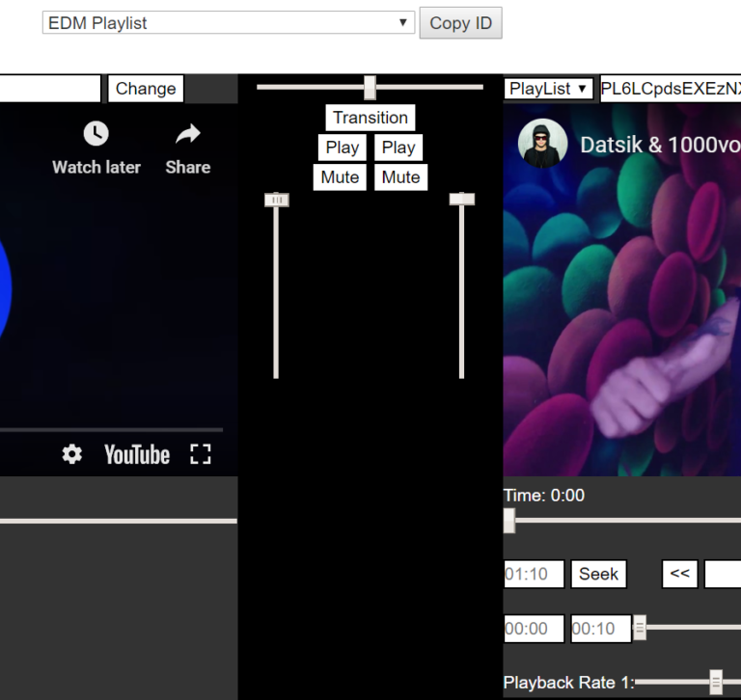Click the playlist ID field starting PL6LCpds

pos(671,89)
